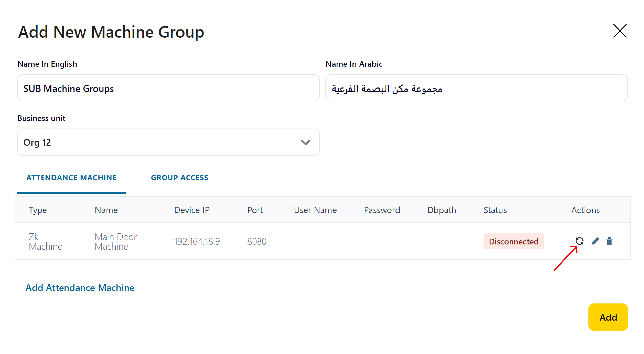Click the Zk Machine type cell
Viewport: 644px width, 354px height.
[x=45, y=241]
